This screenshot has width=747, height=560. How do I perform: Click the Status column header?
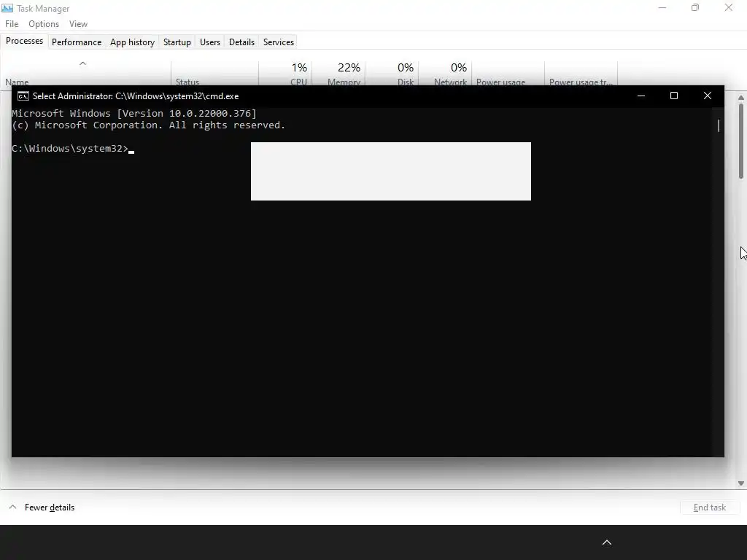pyautogui.click(x=215, y=74)
